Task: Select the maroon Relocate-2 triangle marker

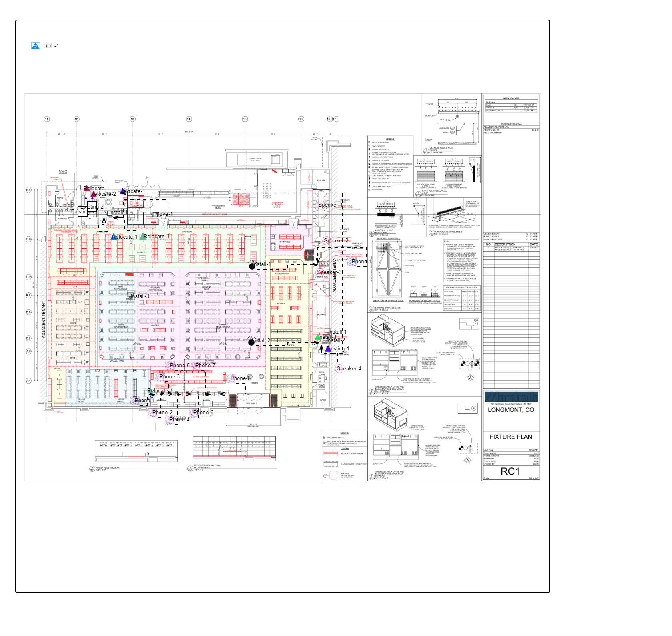Action: 93,194
